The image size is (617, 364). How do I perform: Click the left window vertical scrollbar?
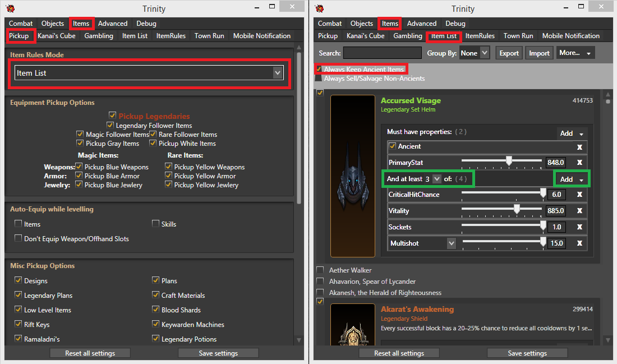pos(299,128)
